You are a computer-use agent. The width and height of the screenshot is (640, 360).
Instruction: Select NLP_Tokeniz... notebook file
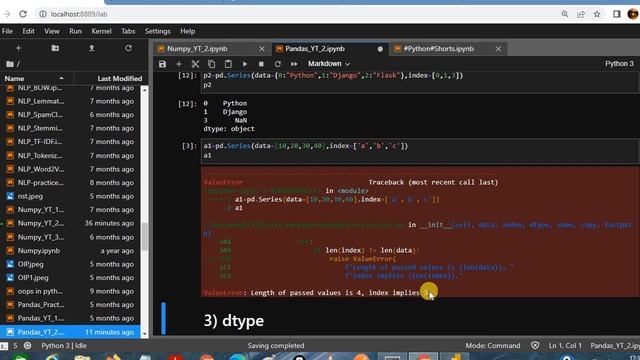point(70,156)
